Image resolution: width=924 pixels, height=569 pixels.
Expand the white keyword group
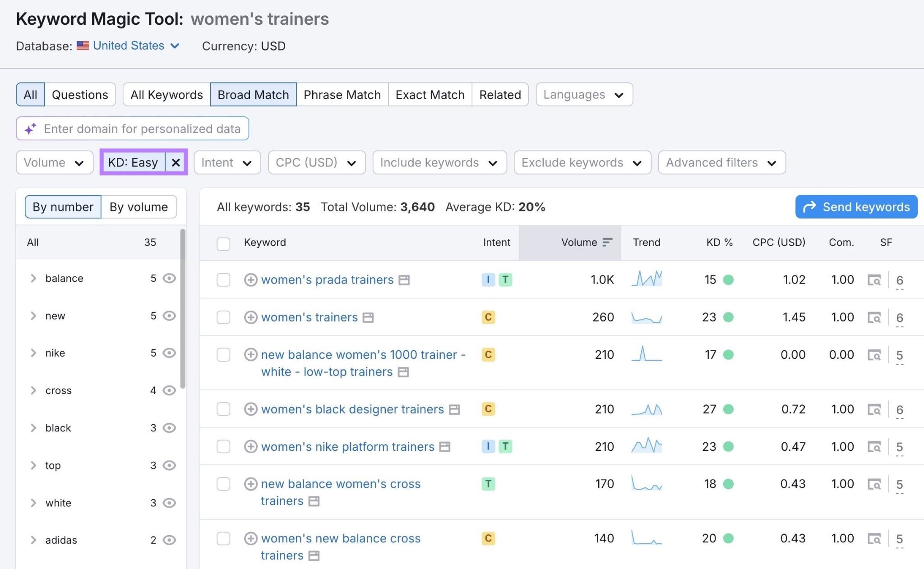pyautogui.click(x=33, y=503)
